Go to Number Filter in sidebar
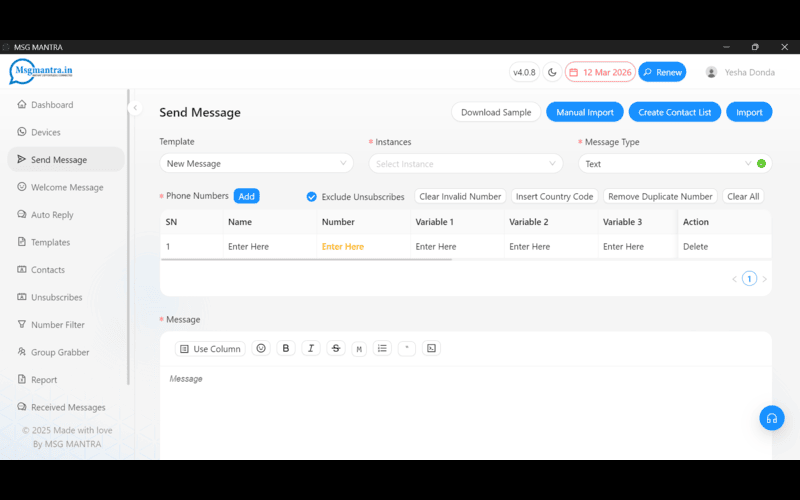The height and width of the screenshot is (500, 800). point(57,325)
